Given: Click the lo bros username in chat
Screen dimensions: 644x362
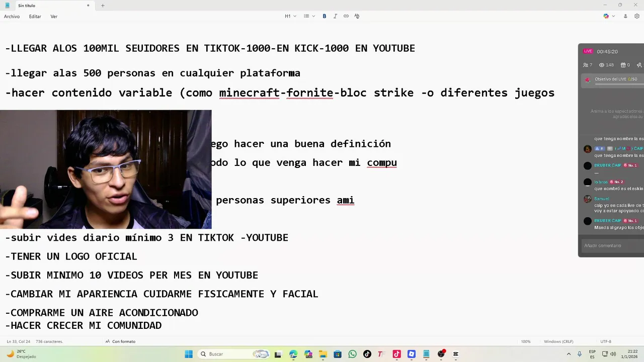Looking at the screenshot, I should click(601, 182).
